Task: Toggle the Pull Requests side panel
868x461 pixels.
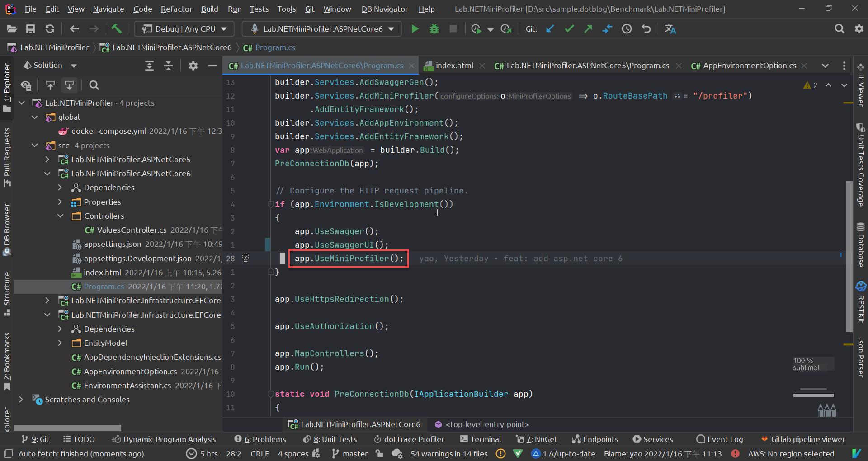Action: [x=7, y=157]
